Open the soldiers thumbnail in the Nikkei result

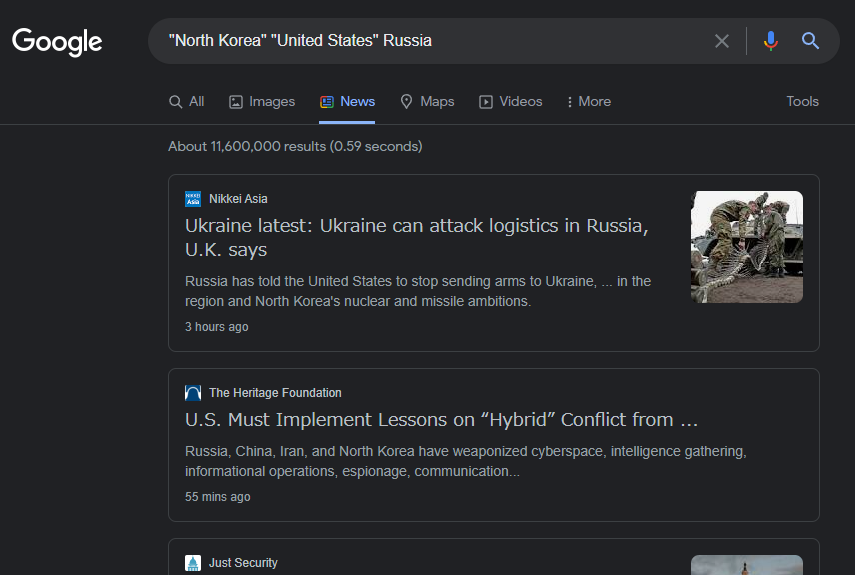click(746, 247)
